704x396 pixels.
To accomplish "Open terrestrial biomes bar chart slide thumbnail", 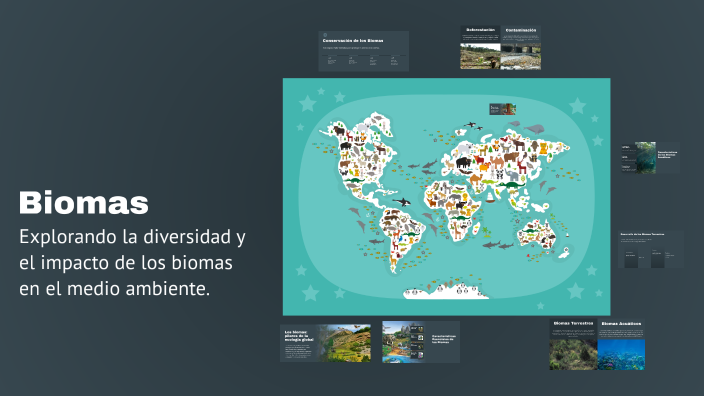I will pos(651,250).
